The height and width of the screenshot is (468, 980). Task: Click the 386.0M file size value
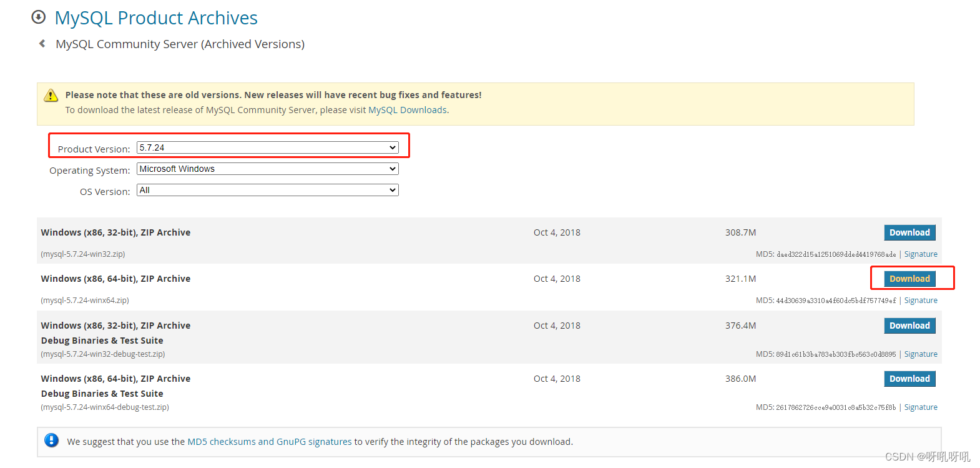tap(740, 379)
